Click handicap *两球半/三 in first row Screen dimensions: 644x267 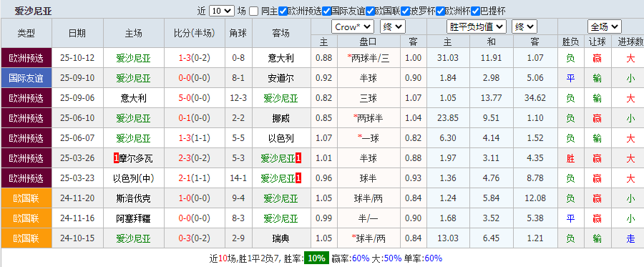click(368, 58)
